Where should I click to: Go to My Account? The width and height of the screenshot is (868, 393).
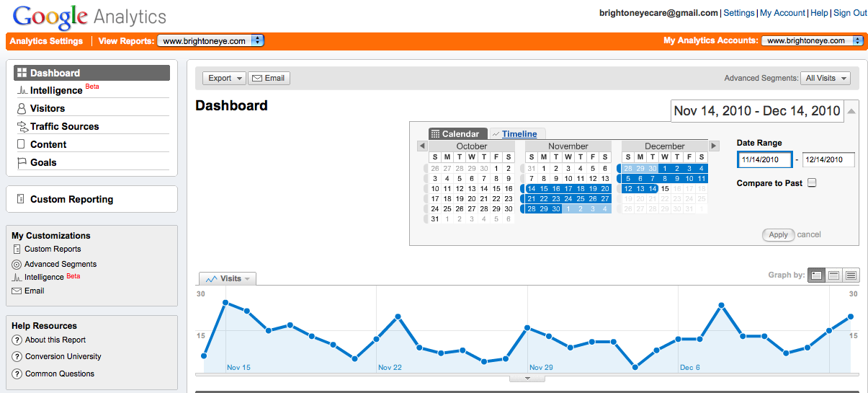(x=782, y=13)
